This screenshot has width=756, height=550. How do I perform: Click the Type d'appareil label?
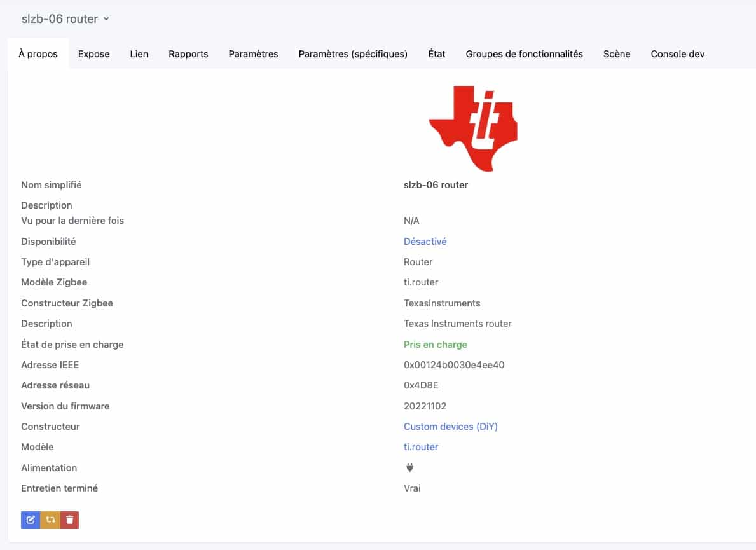pos(55,262)
